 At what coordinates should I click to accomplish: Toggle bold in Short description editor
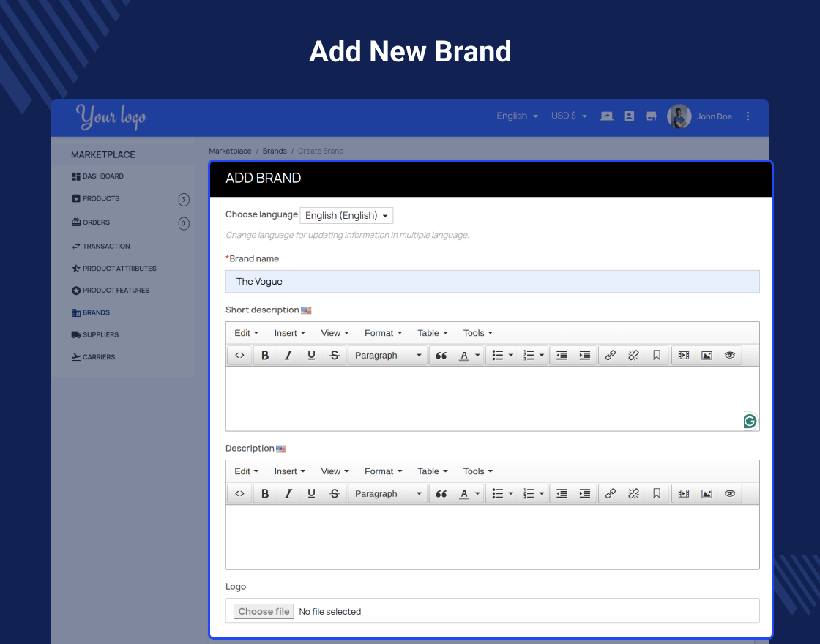coord(265,356)
